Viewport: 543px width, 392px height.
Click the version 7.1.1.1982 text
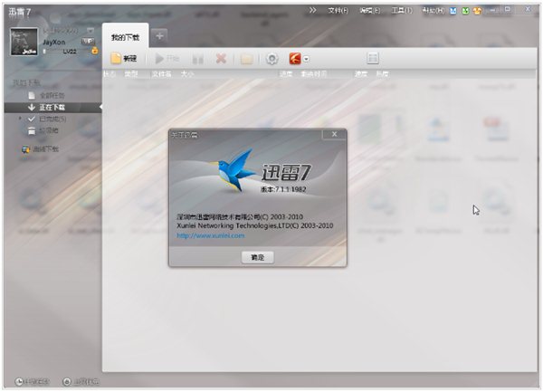point(283,189)
